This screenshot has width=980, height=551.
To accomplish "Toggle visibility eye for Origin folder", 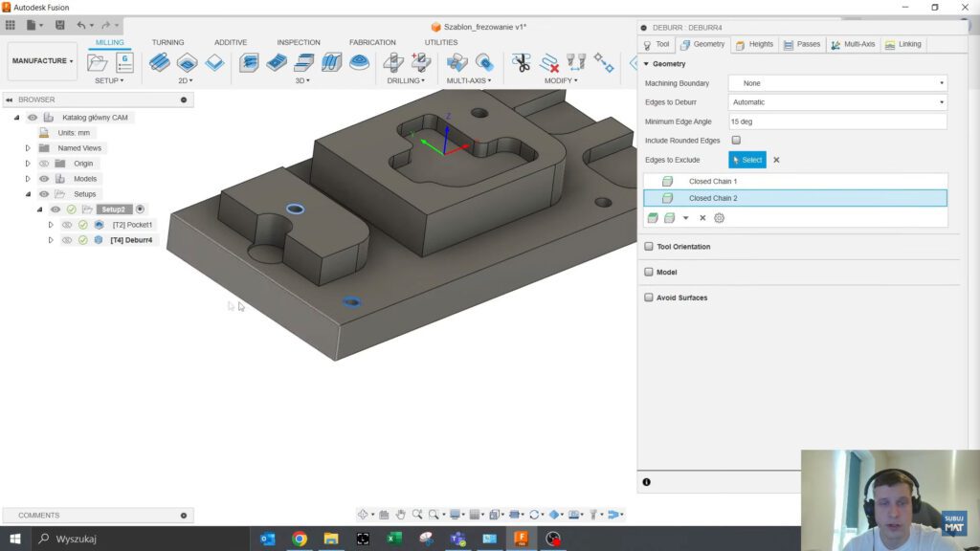I will click(44, 164).
